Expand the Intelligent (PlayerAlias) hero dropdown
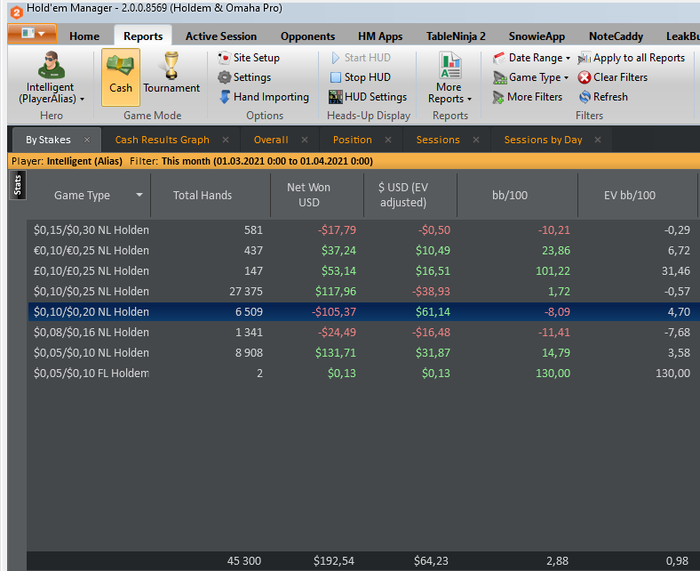 [x=82, y=100]
